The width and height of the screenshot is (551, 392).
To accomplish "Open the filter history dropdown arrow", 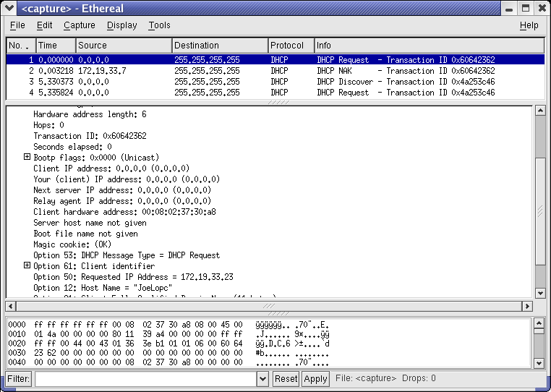I will coord(262,378).
